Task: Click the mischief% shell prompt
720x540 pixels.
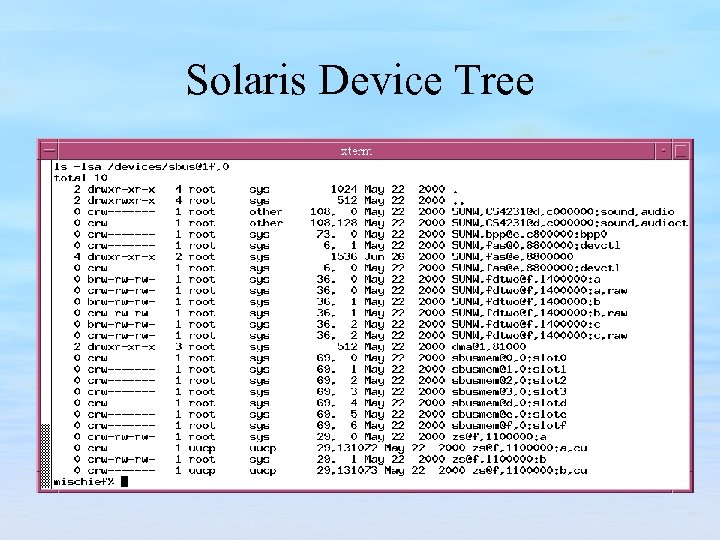Action: click(x=84, y=482)
